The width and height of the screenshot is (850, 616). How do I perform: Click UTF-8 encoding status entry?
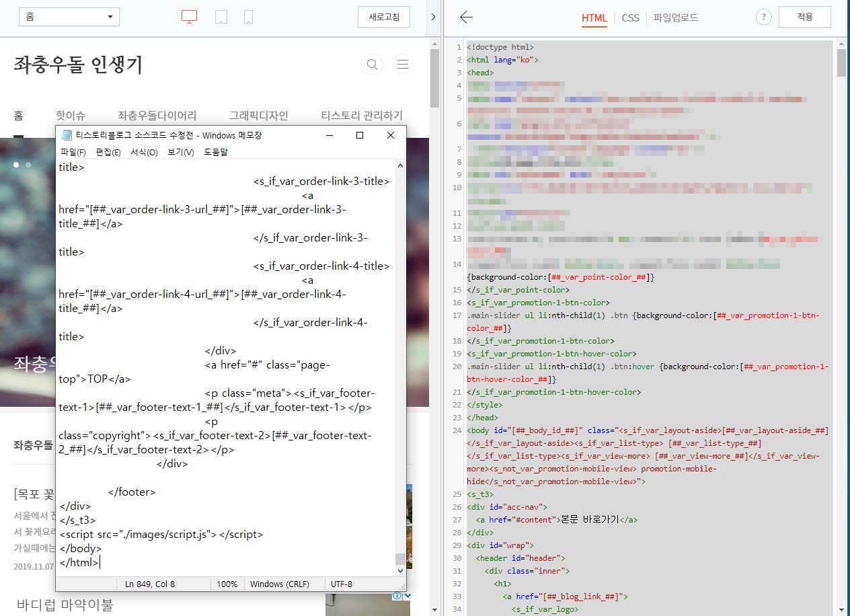click(341, 584)
